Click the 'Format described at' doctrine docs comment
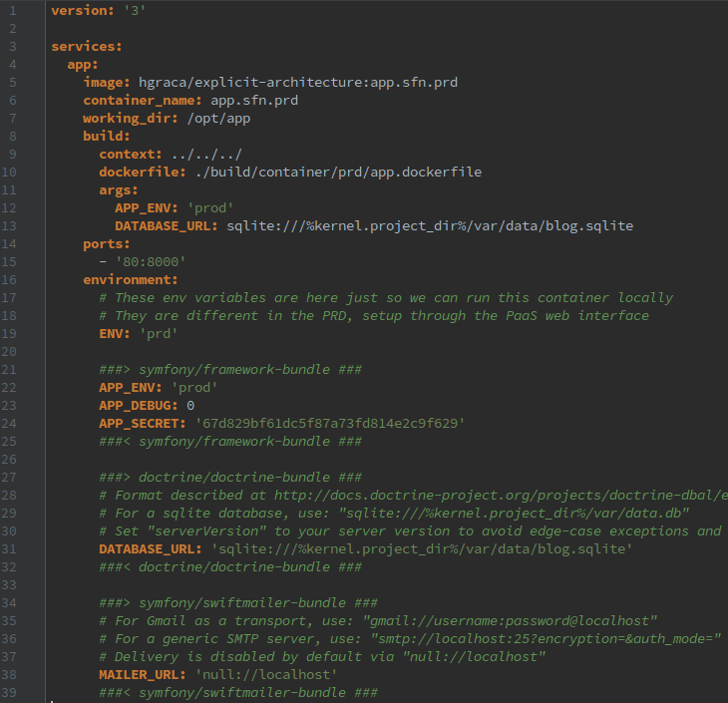Screen dimensions: 728x703 (413, 496)
